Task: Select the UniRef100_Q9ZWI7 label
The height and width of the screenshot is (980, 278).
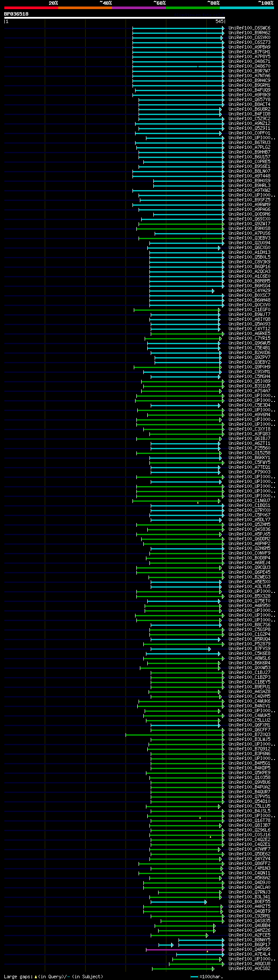Action: [249, 224]
